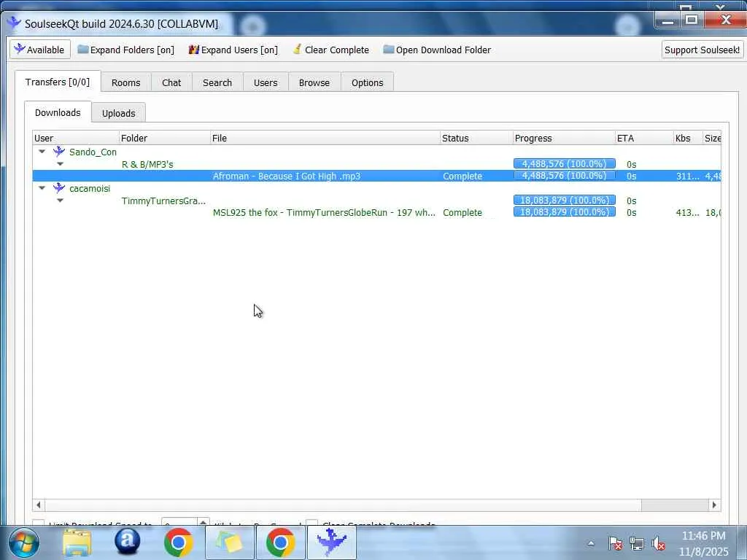Image resolution: width=747 pixels, height=560 pixels.
Task: Click Chrome icon beside Soulseek taskbar button
Action: [x=280, y=542]
